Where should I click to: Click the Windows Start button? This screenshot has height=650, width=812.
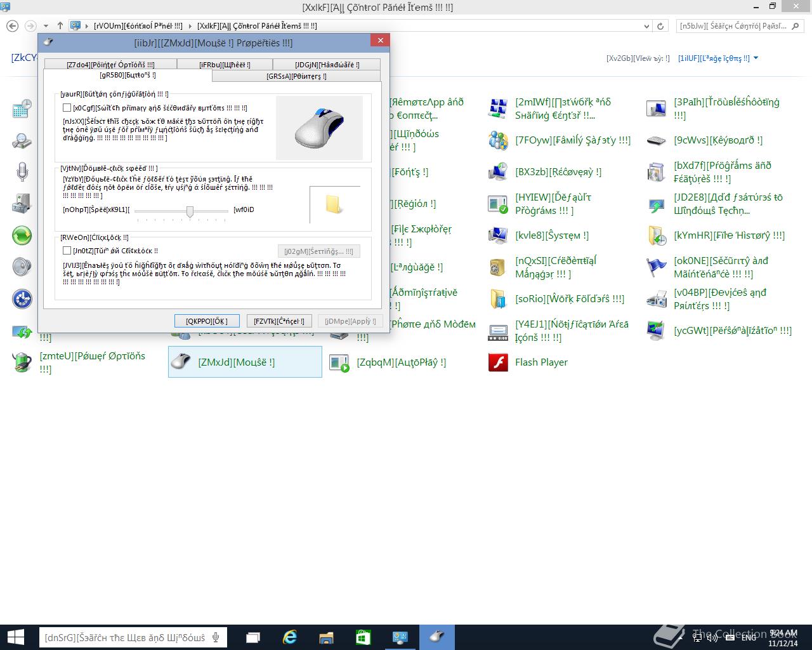click(x=15, y=637)
